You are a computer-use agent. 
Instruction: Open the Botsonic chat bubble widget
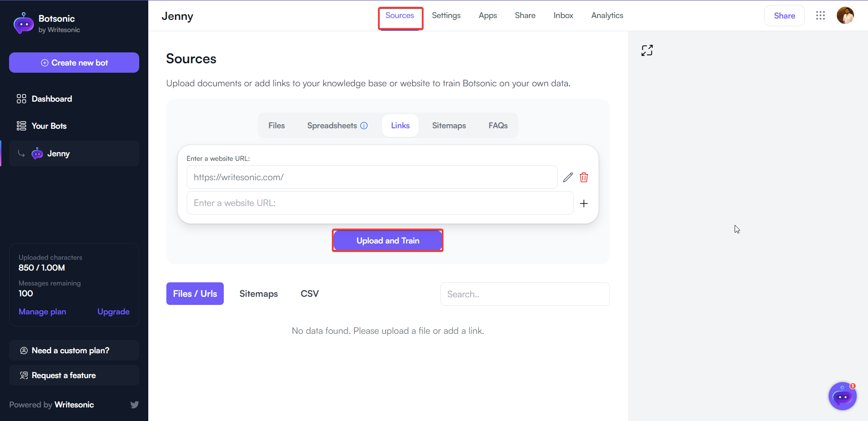(842, 396)
